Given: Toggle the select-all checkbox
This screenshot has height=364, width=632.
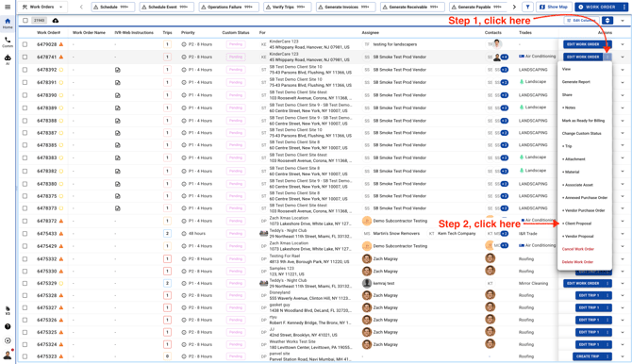Looking at the screenshot, I should pyautogui.click(x=25, y=21).
